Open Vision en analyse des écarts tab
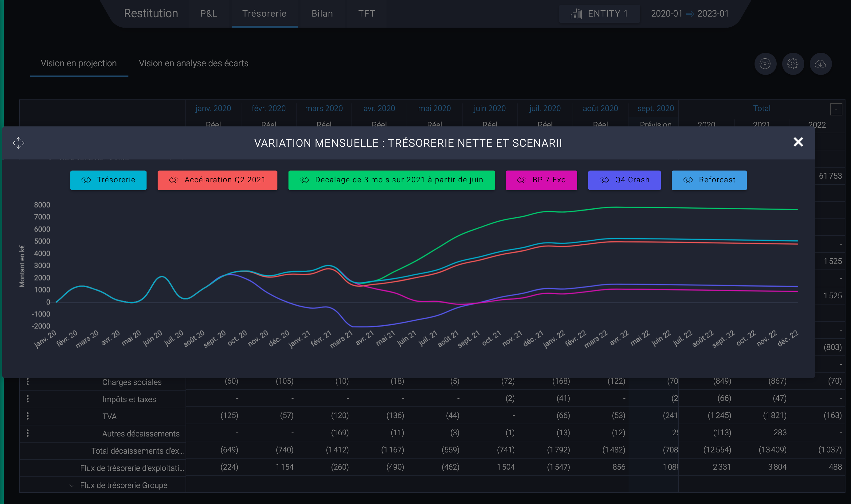 pyautogui.click(x=193, y=64)
